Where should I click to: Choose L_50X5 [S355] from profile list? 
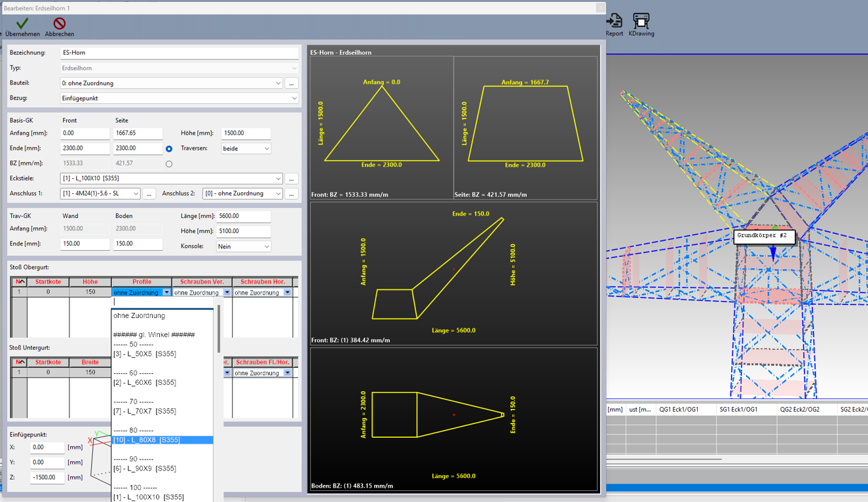(x=144, y=354)
